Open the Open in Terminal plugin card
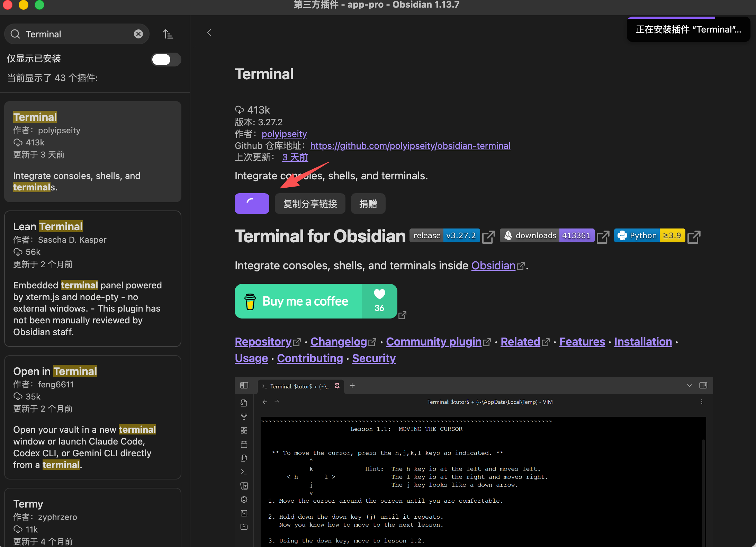756x547 pixels. (93, 418)
